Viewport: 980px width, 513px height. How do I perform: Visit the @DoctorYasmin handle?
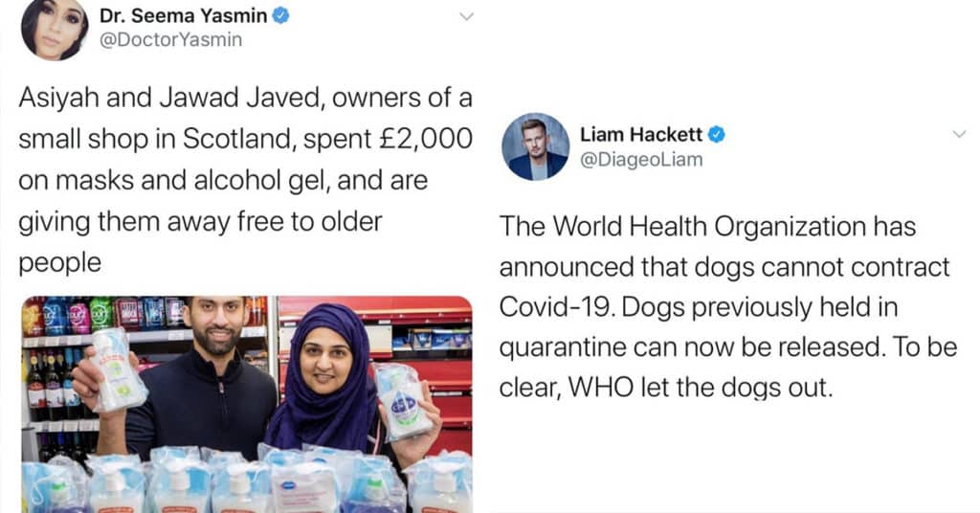pyautogui.click(x=170, y=39)
